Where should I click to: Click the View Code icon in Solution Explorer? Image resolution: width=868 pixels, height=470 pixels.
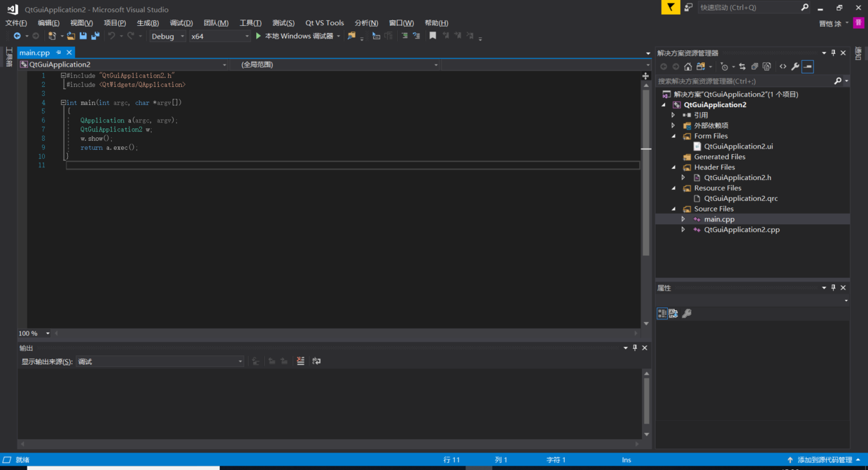tap(783, 67)
